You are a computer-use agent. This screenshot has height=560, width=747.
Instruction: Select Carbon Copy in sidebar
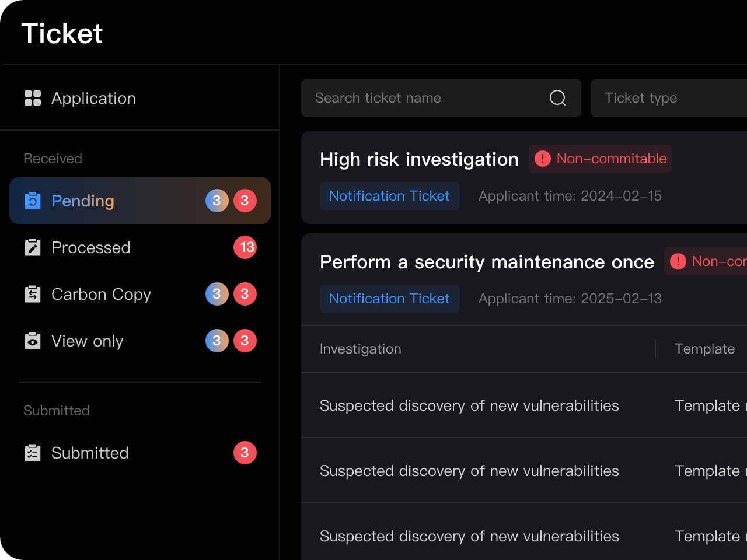point(101,294)
